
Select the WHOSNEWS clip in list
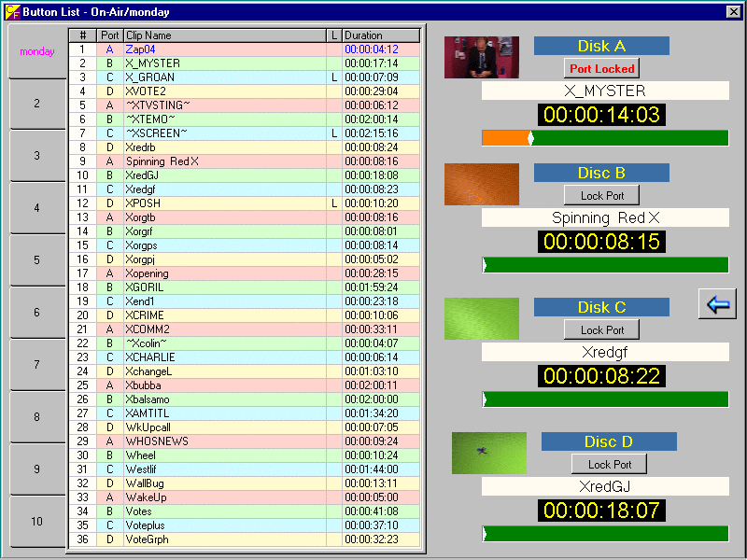tap(224, 441)
